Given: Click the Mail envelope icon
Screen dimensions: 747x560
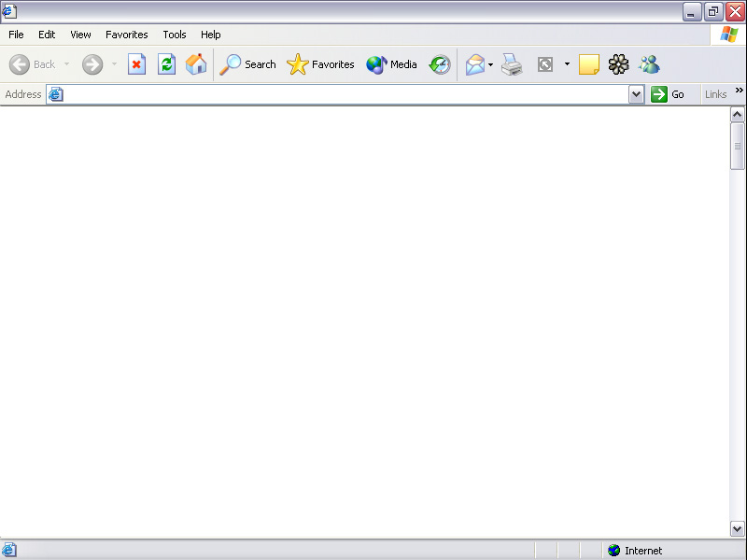Looking at the screenshot, I should point(475,64).
